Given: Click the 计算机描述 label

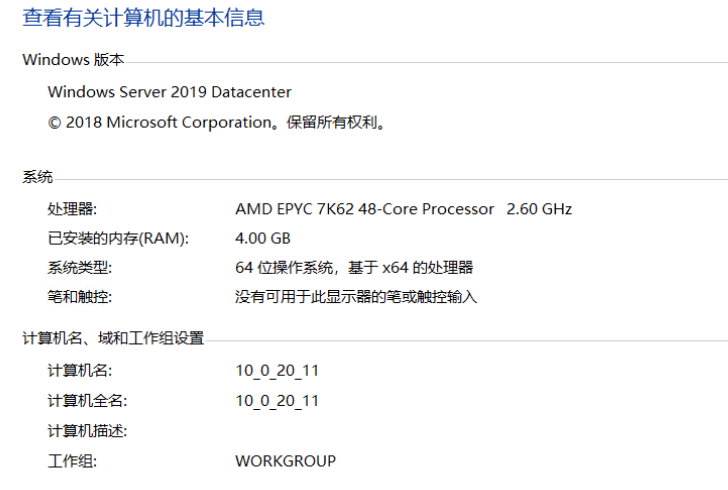Looking at the screenshot, I should pos(88,431).
